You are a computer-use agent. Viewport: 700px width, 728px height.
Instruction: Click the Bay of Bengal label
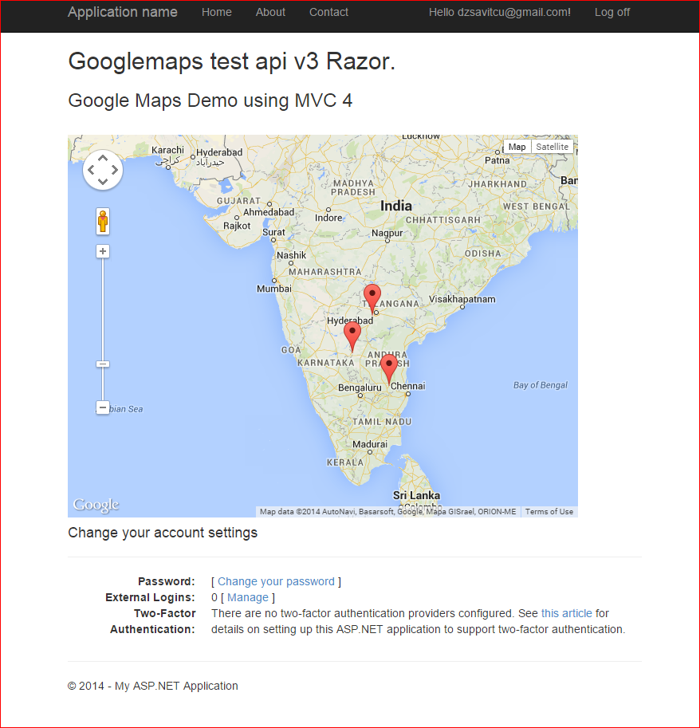click(x=540, y=385)
